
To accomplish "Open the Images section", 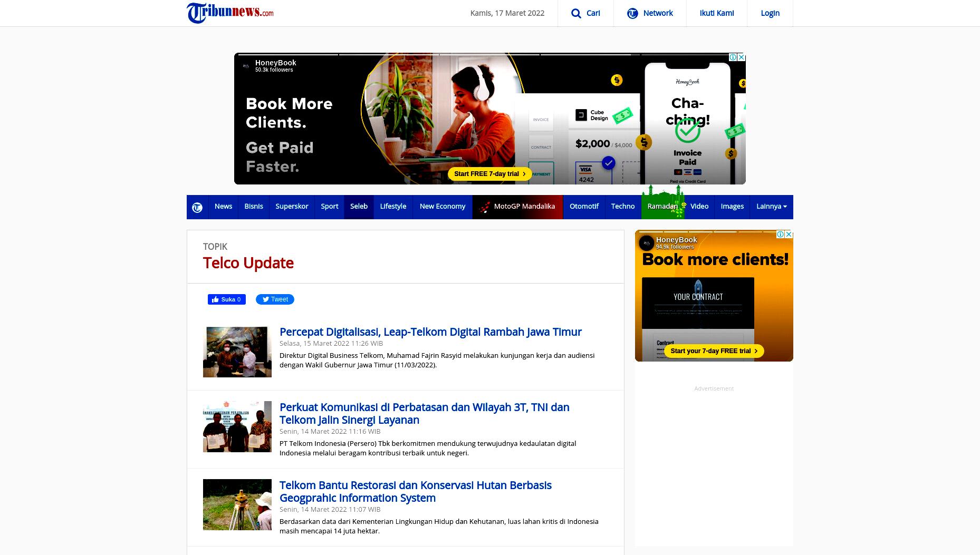I will pyautogui.click(x=732, y=207).
